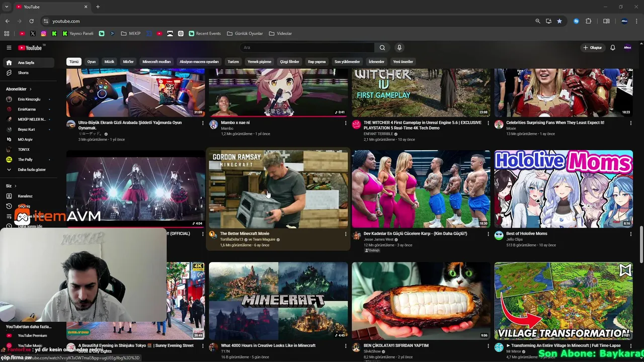Open the Witcher IV First Gameplay thumbnail
The image size is (644, 362).
tap(421, 93)
